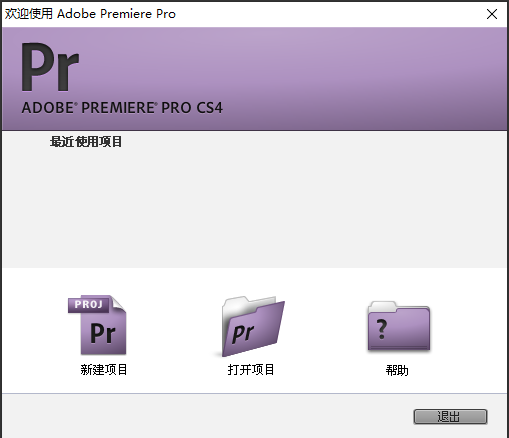Click the Pr letters on the open folder
Viewport: 509px width, 438px height.
[243, 333]
